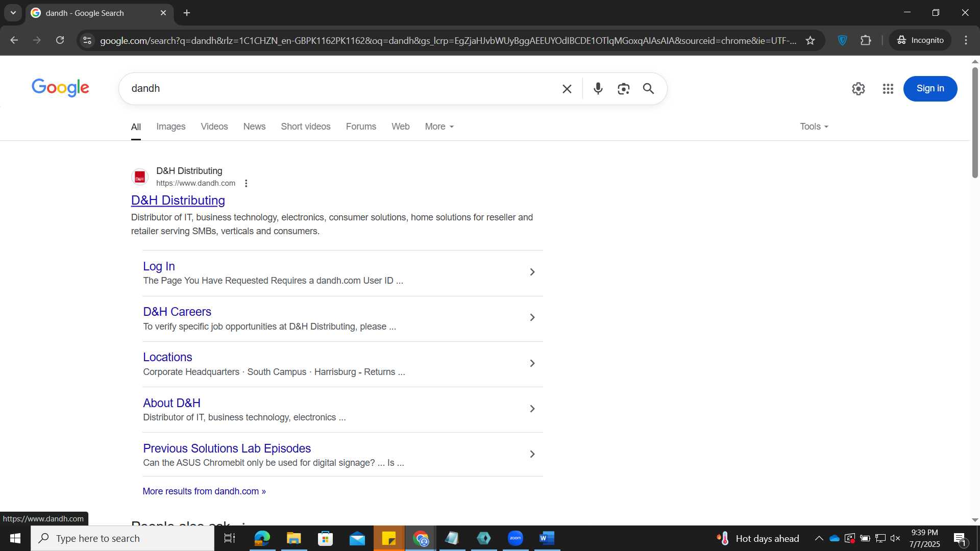Click the Chrome address bar URL

(448, 40)
